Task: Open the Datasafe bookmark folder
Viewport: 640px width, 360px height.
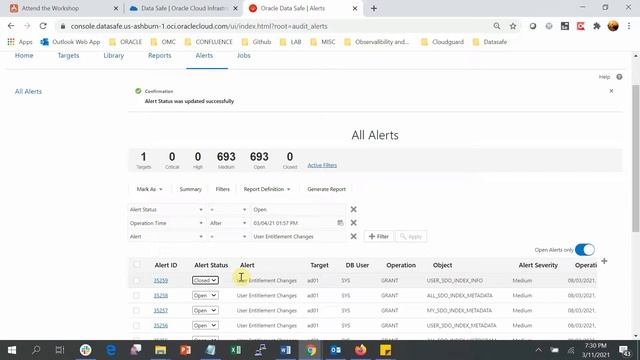Action: pyautogui.click(x=490, y=42)
